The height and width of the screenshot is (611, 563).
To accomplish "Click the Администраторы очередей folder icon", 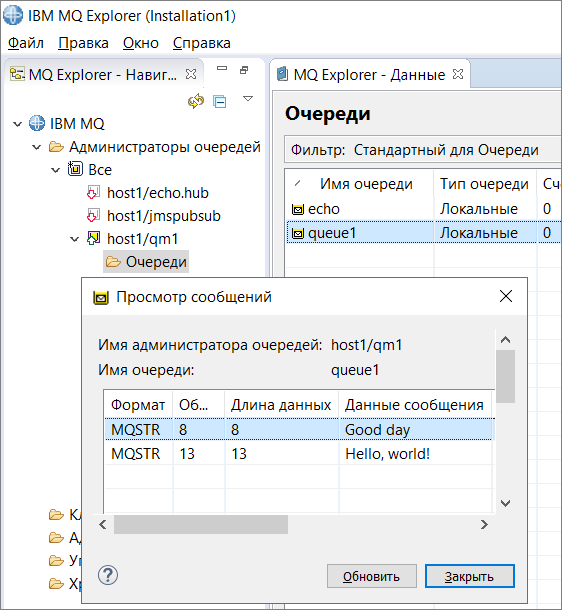I will (x=56, y=147).
